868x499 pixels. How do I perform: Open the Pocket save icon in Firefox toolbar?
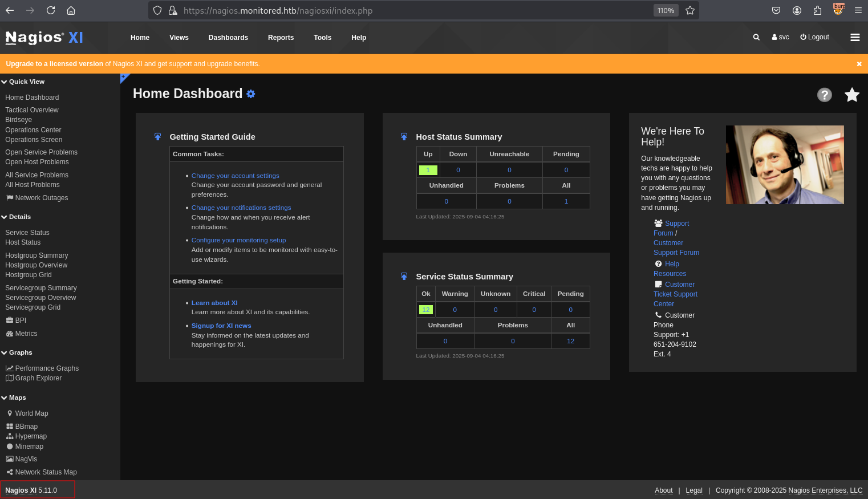776,10
